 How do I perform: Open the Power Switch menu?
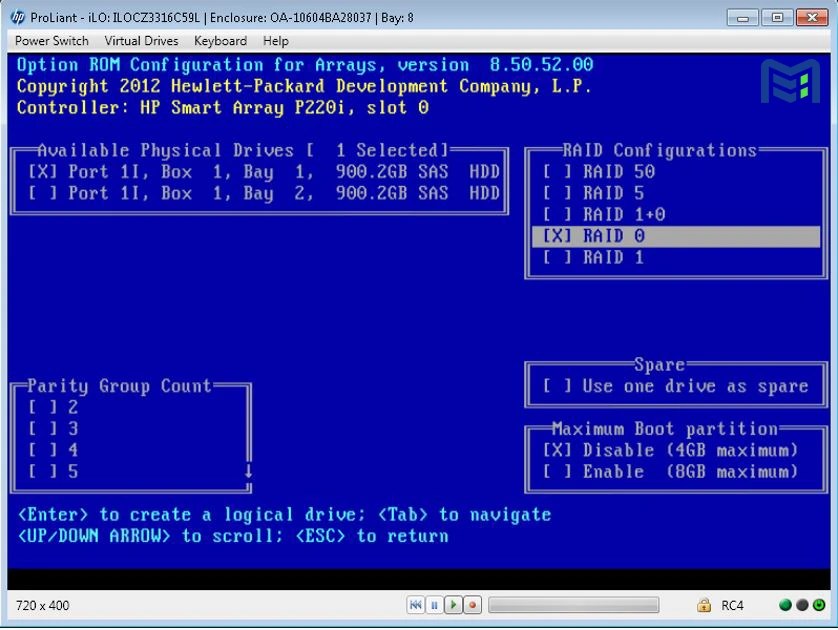click(51, 41)
